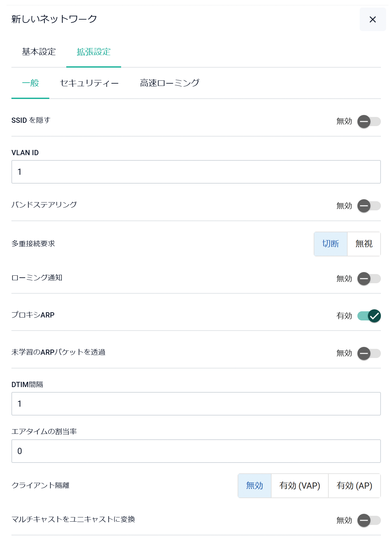Set クライアント隔離 to 無効
This screenshot has width=392, height=554.
click(x=255, y=486)
